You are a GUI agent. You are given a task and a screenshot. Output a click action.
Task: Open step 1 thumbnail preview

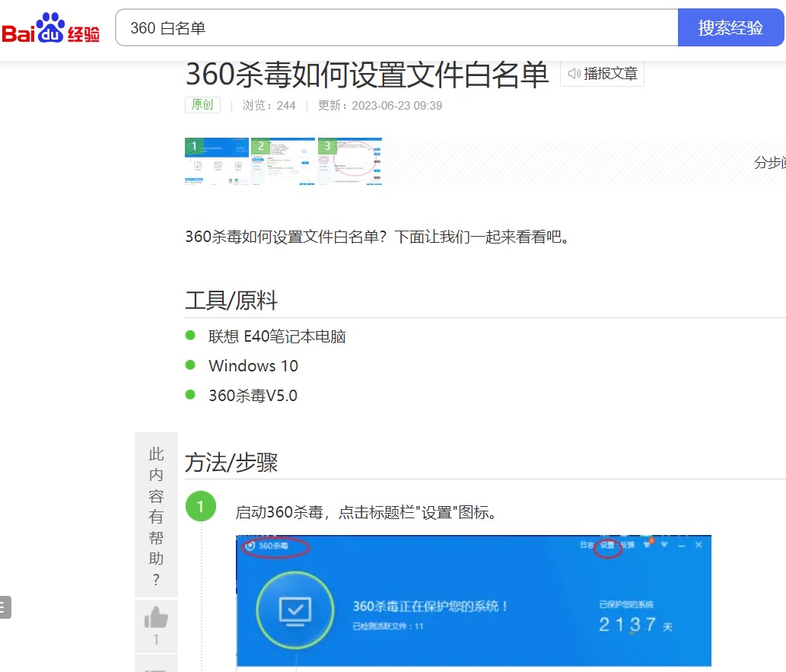[216, 161]
